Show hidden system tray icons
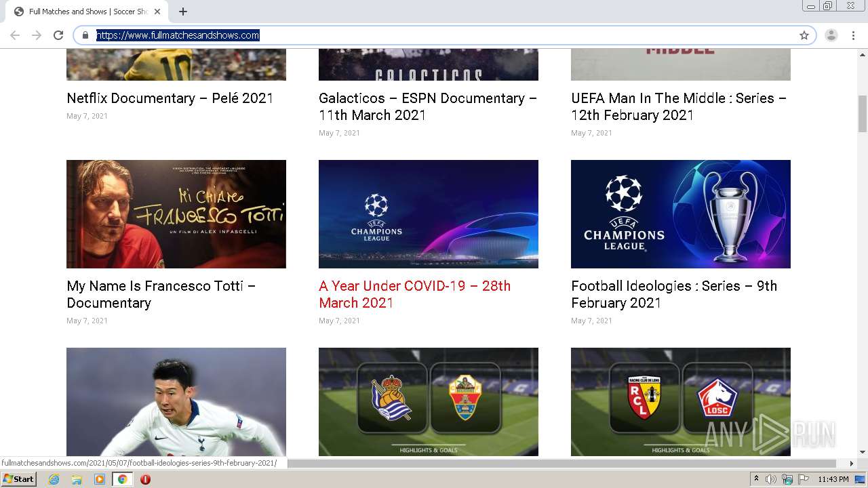This screenshot has width=868, height=488. tap(757, 479)
